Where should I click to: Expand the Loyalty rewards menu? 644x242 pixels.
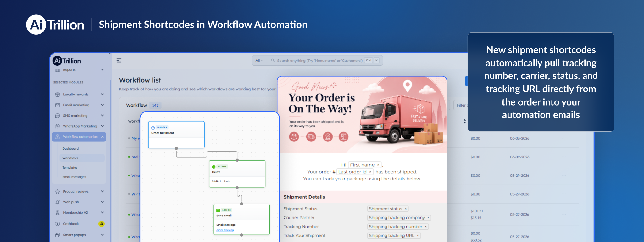102,94
